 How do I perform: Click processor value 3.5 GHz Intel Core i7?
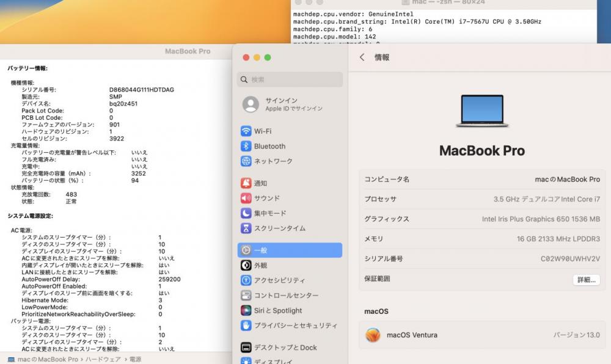pyautogui.click(x=547, y=199)
